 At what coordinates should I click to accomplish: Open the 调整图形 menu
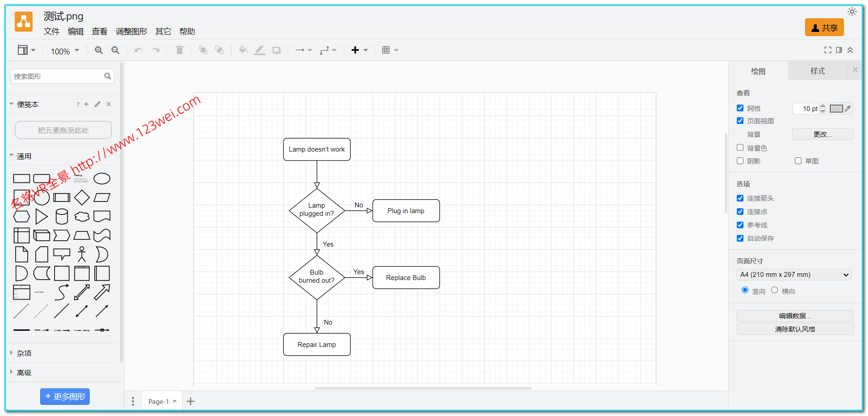[x=131, y=32]
